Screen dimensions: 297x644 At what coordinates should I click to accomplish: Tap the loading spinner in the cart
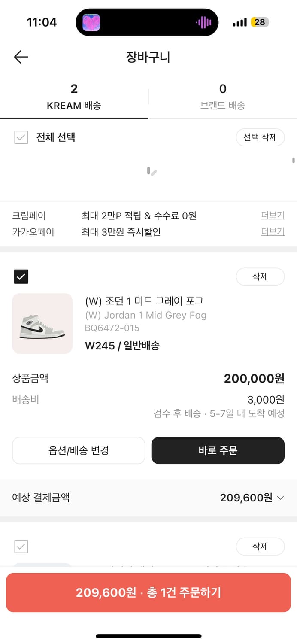tap(150, 172)
